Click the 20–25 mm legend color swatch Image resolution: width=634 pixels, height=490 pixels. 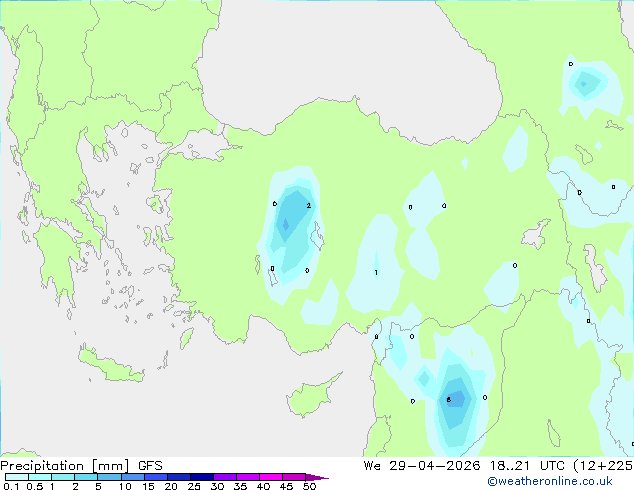click(178, 477)
